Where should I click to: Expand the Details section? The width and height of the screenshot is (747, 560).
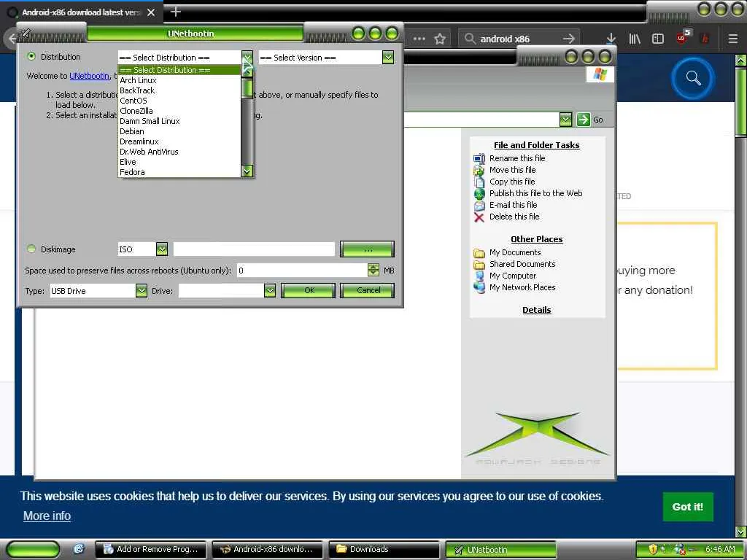click(x=536, y=310)
